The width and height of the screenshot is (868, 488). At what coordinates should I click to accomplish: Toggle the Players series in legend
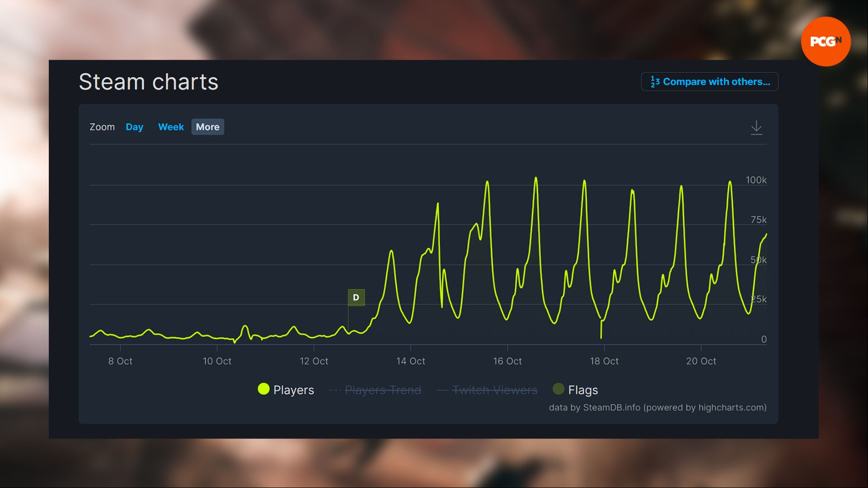(x=286, y=390)
